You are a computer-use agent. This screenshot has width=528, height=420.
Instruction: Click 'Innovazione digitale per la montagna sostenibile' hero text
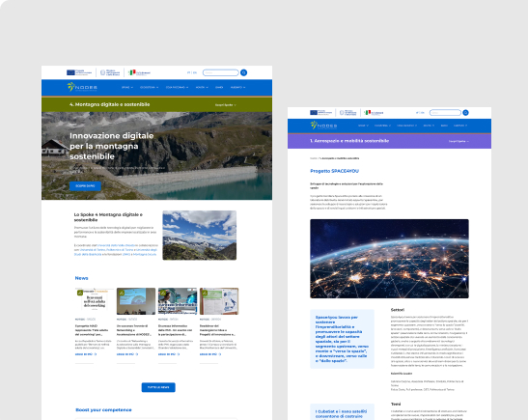pyautogui.click(x=111, y=146)
